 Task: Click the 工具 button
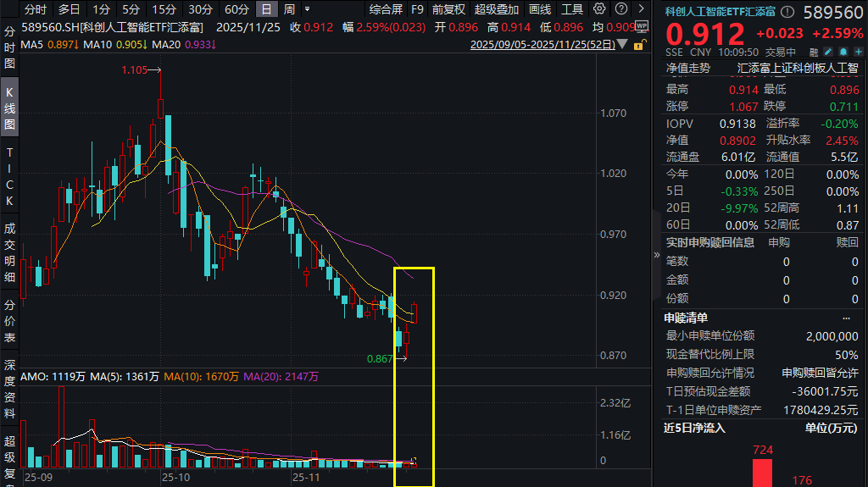tap(572, 9)
